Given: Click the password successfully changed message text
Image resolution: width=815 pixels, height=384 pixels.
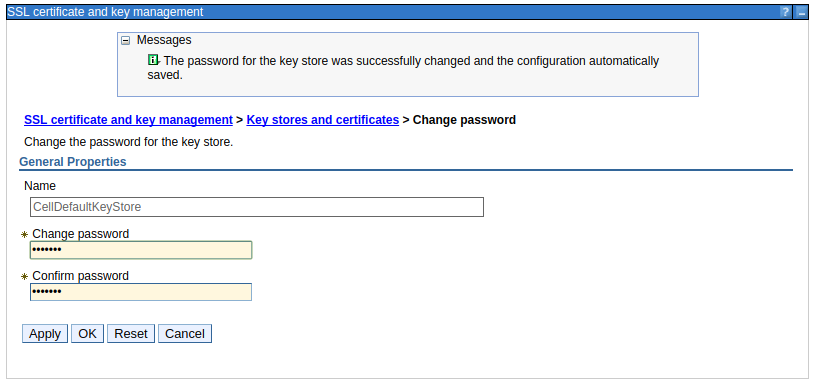Looking at the screenshot, I should [x=403, y=68].
